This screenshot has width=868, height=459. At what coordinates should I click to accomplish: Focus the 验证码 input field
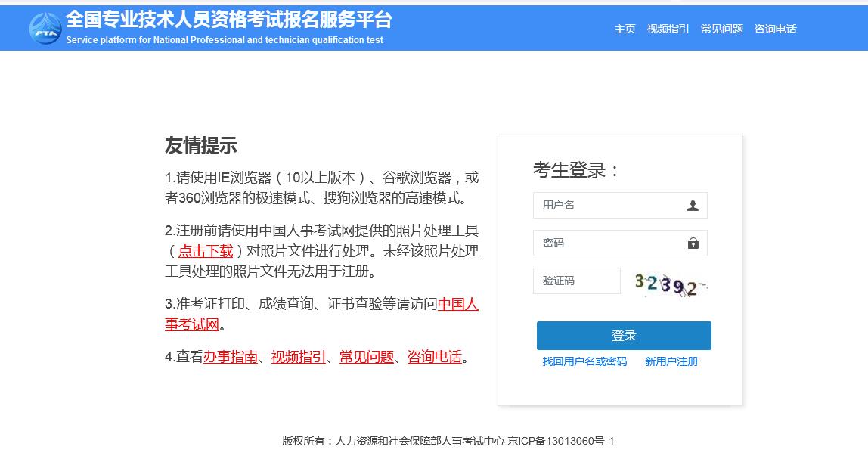click(x=577, y=281)
